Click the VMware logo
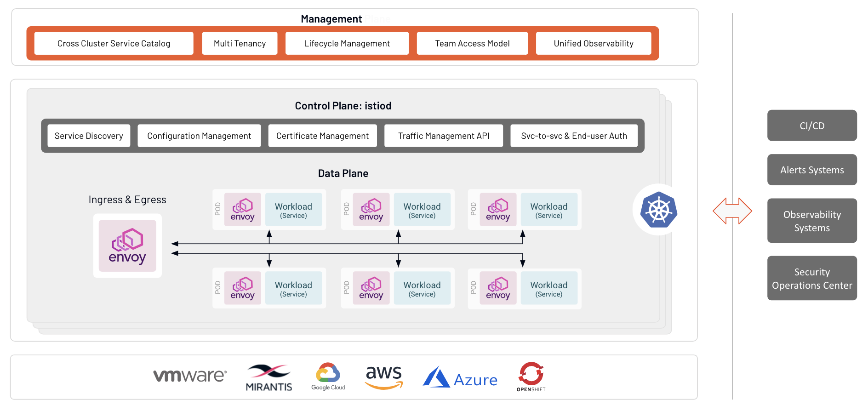 tap(189, 376)
